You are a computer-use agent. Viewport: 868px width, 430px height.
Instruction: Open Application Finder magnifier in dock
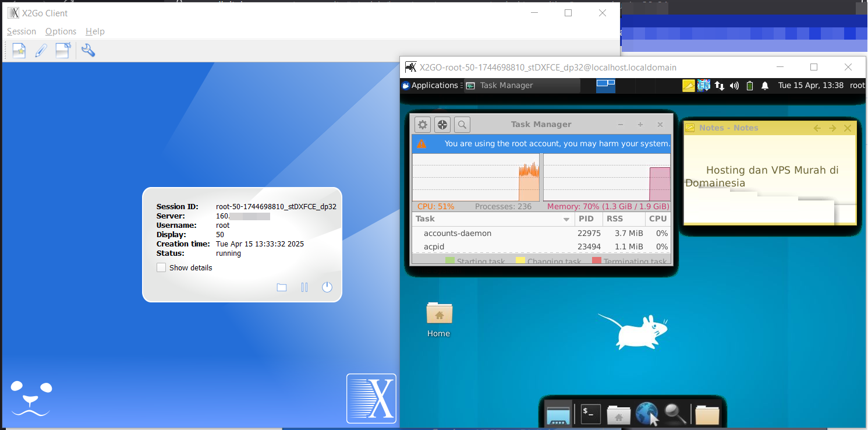point(675,414)
